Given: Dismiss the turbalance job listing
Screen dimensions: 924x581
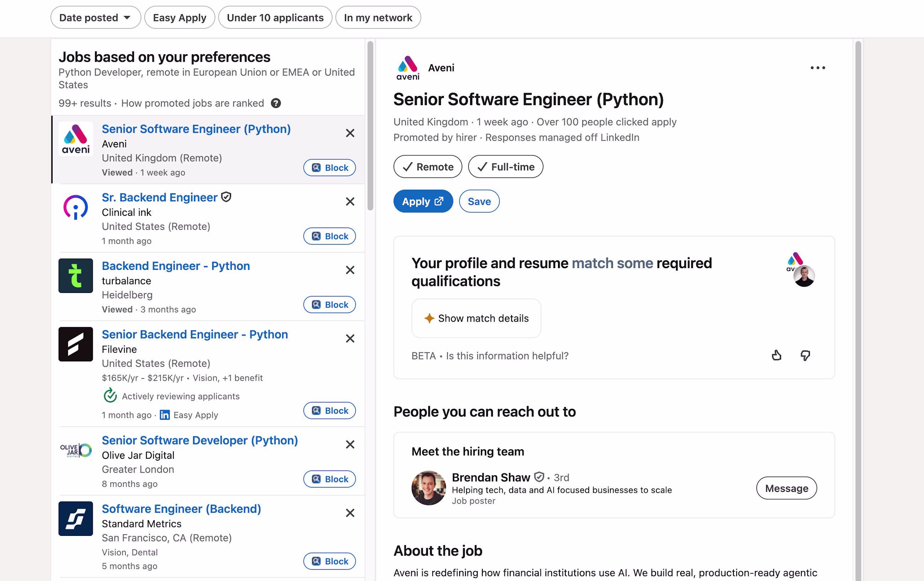Looking at the screenshot, I should (350, 270).
